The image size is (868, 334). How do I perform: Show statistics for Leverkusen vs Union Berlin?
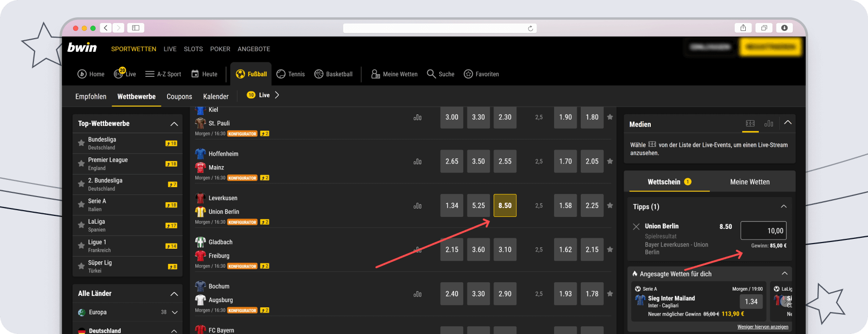tap(417, 206)
